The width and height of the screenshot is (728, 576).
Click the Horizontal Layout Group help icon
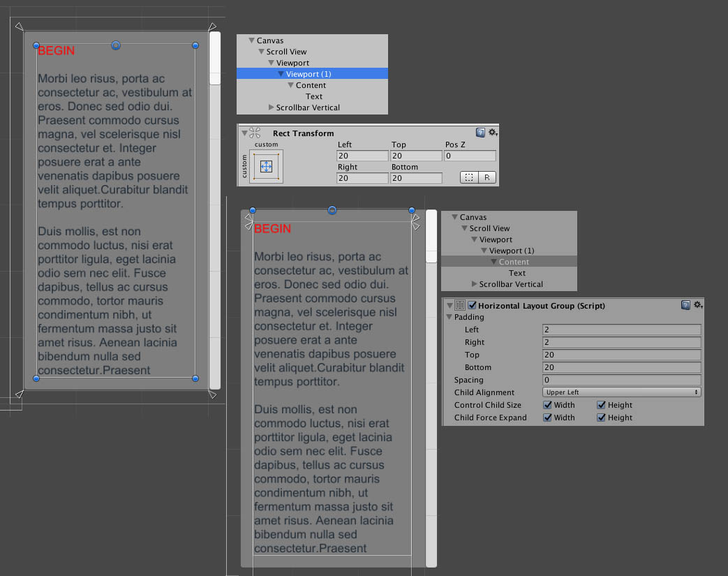685,305
